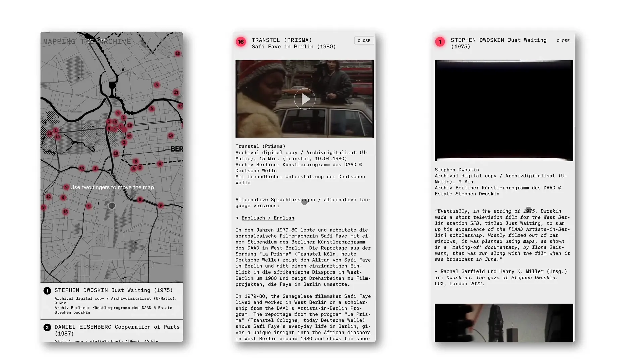Screen dimensions: 644x362
Task: Click map marker 13 at top right corner
Action: click(178, 53)
